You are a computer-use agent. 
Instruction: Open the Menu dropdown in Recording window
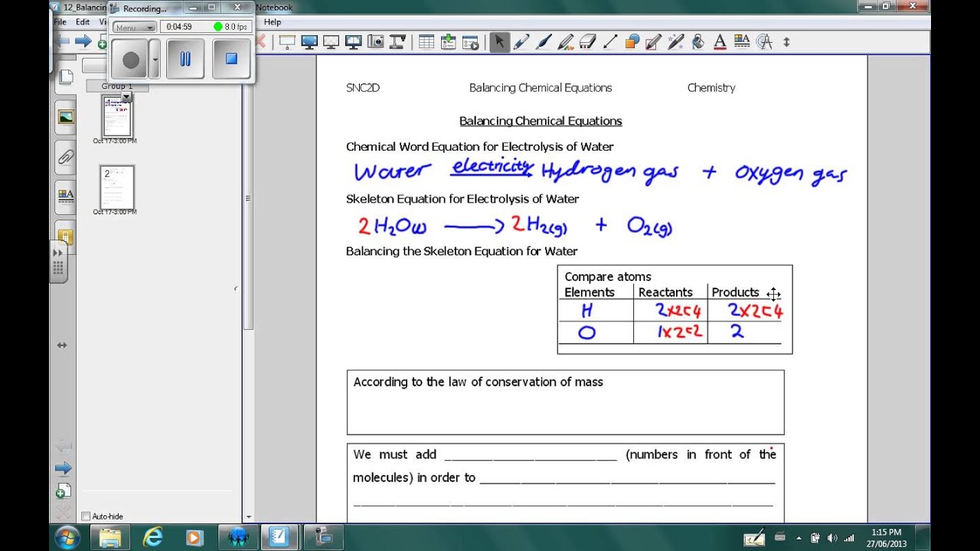[x=134, y=27]
